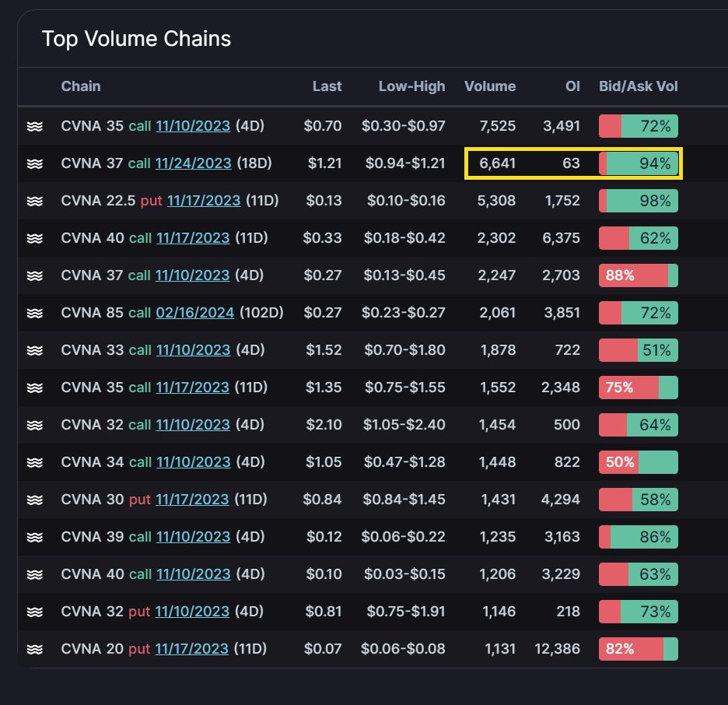Click the waves icon for CVNA 32 put row

pyautogui.click(x=35, y=612)
